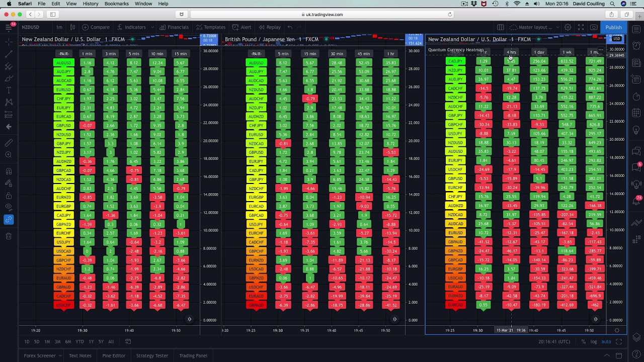The image size is (644, 362).
Task: Open the object tree layers icon
Action: click(x=637, y=337)
